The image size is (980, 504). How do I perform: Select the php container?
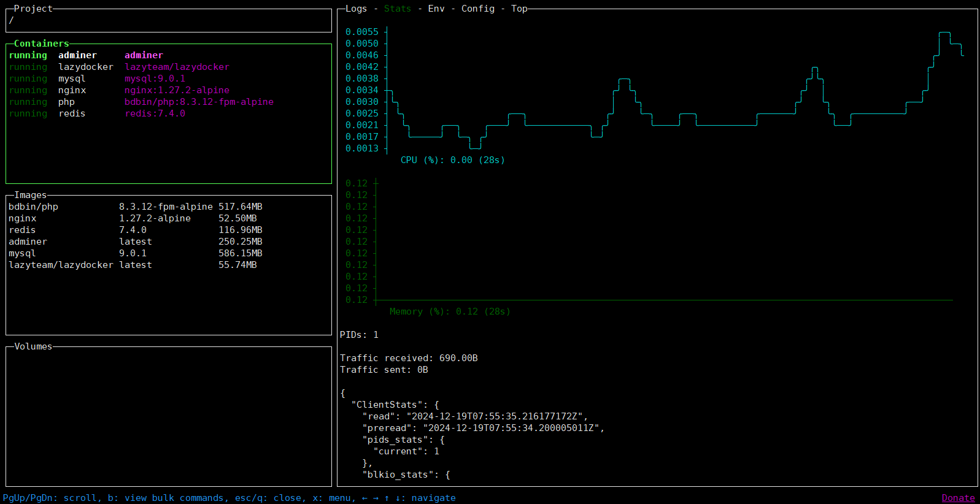click(x=169, y=102)
